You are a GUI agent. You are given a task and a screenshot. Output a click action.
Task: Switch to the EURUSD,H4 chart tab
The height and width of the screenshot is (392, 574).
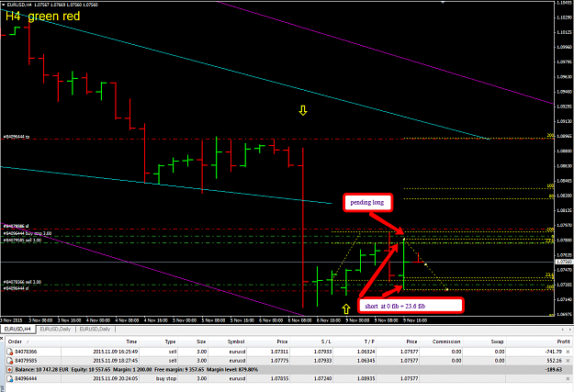pyautogui.click(x=18, y=329)
